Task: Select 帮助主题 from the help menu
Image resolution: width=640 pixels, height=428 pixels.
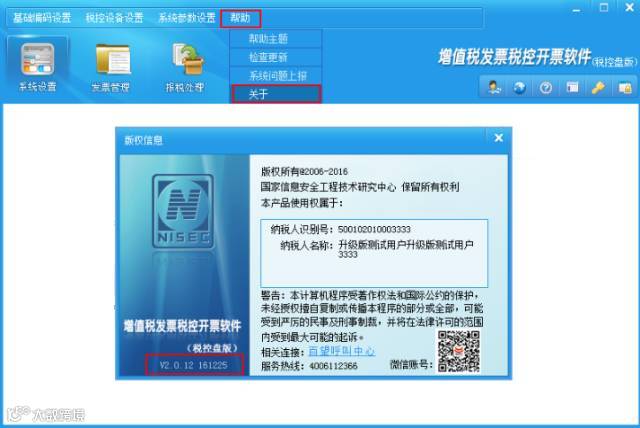Action: tap(276, 39)
